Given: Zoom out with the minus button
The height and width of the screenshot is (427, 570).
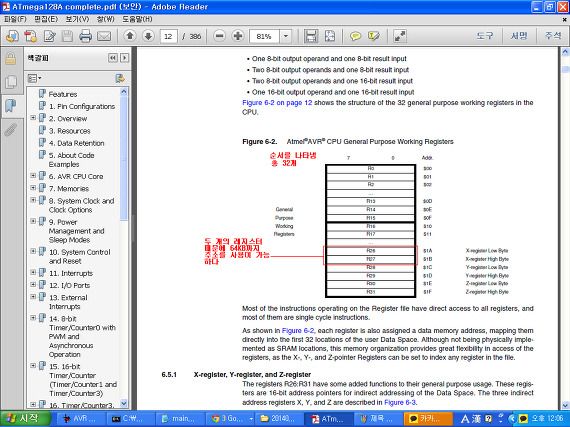Looking at the screenshot, I should (x=219, y=36).
